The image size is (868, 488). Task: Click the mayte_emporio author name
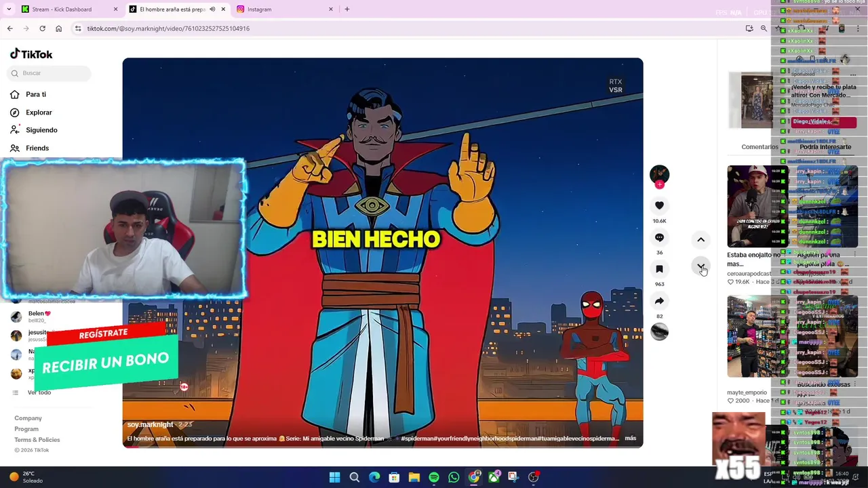tap(747, 392)
